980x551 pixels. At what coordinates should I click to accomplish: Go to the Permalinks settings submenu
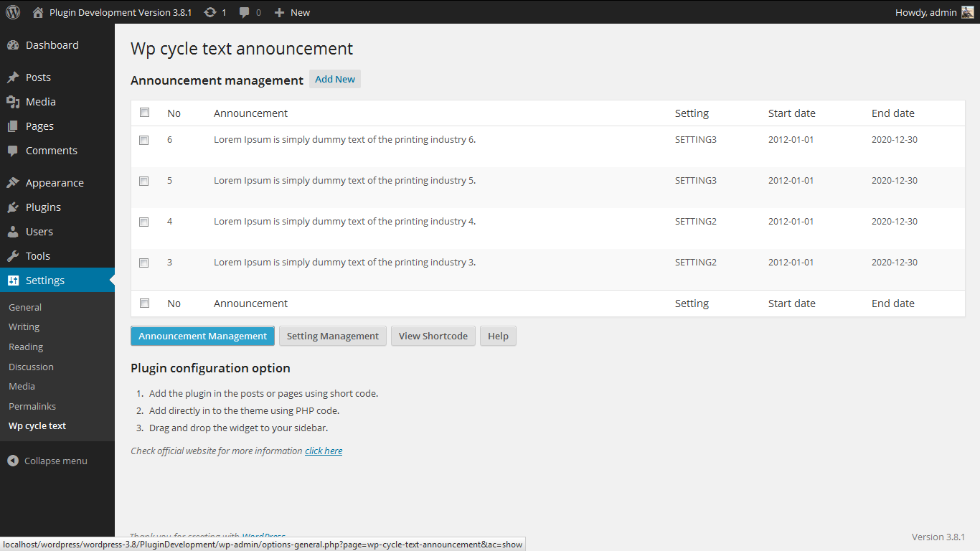pyautogui.click(x=32, y=406)
